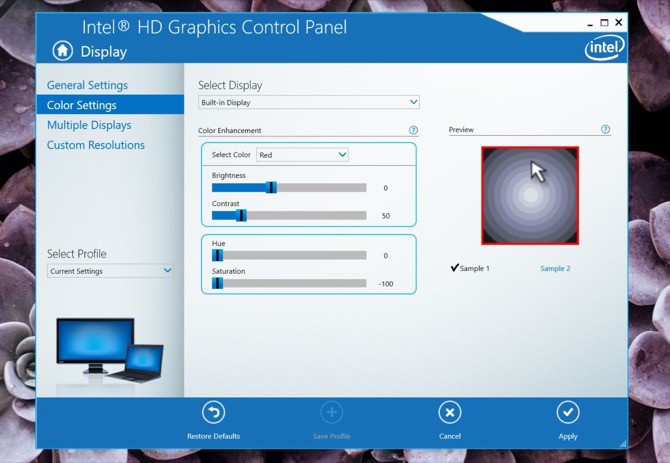The image size is (670, 463).
Task: Click the Home icon next to Display
Action: coord(63,51)
